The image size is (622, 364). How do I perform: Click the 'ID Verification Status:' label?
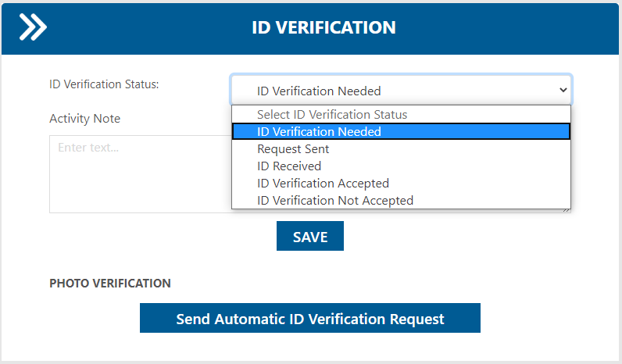(x=104, y=84)
